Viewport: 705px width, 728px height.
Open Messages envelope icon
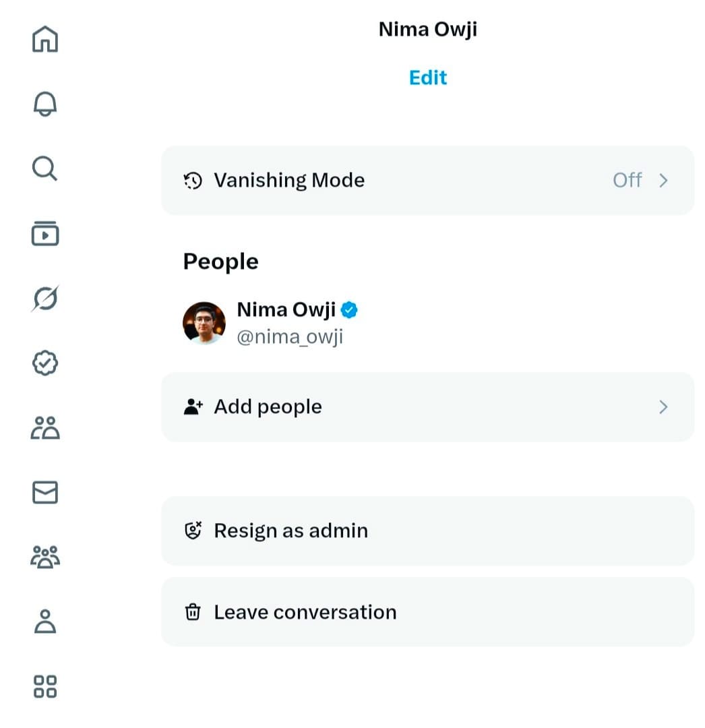click(x=45, y=493)
